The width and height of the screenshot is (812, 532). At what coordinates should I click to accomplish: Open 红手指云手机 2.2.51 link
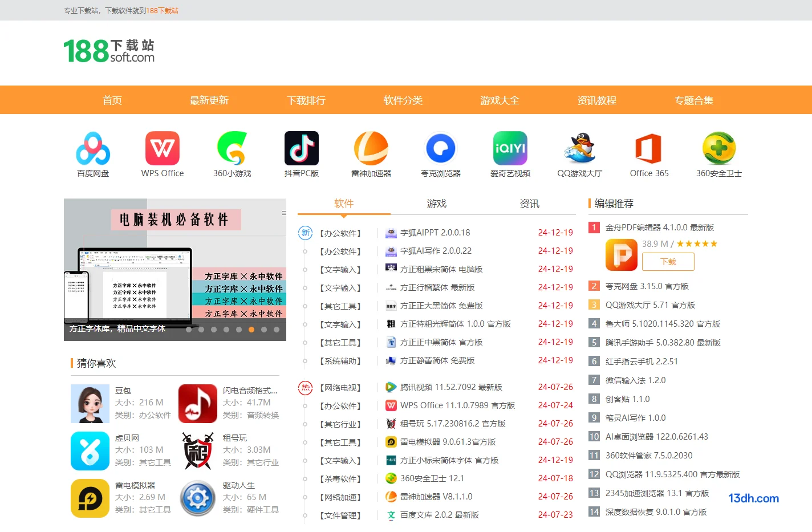coord(642,362)
